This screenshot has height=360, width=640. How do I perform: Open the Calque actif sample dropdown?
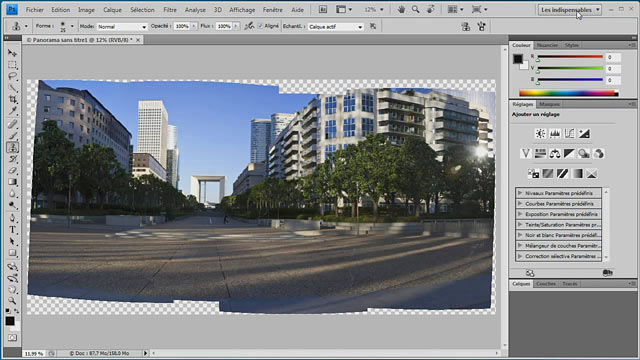click(335, 27)
